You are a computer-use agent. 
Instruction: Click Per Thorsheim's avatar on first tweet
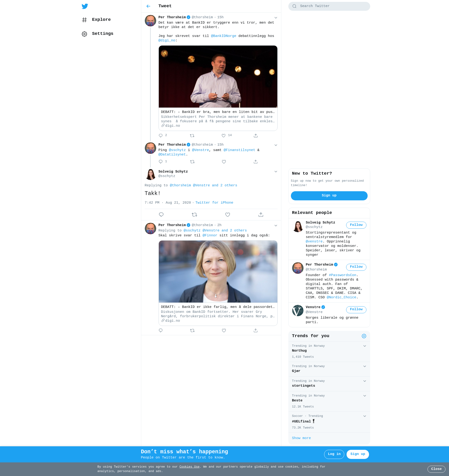(x=150, y=21)
